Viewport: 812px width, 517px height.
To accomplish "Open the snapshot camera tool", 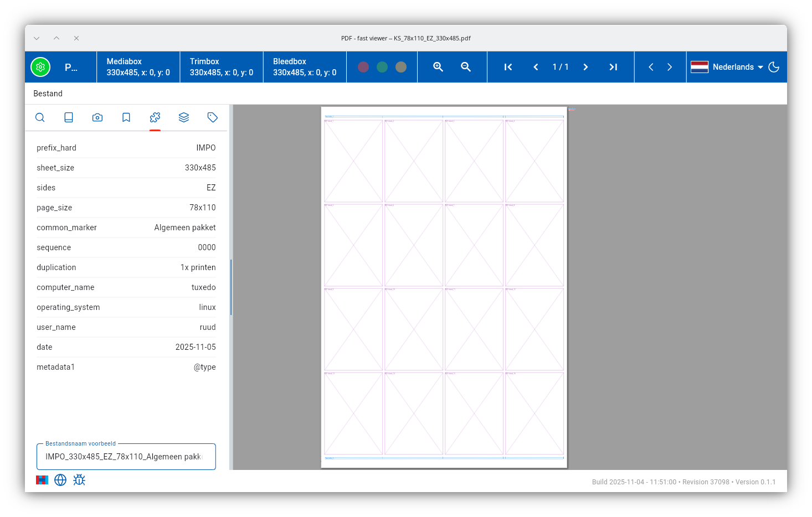I will [97, 117].
